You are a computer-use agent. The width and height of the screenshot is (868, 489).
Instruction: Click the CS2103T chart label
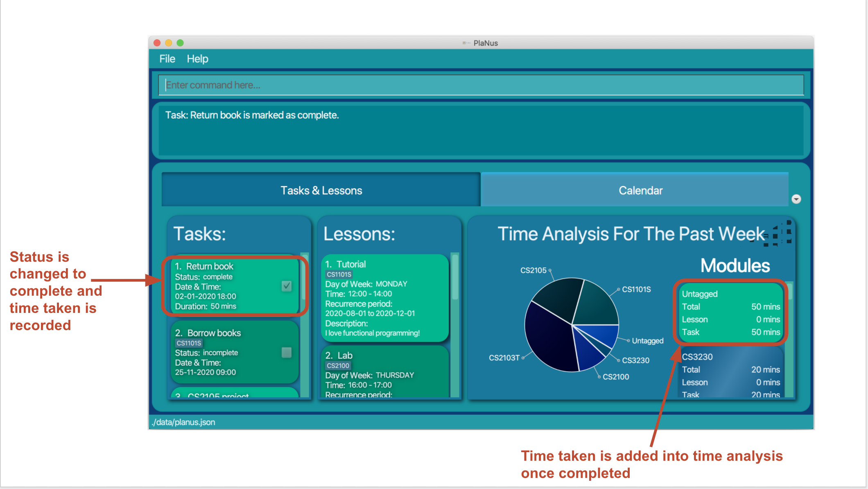coord(504,358)
